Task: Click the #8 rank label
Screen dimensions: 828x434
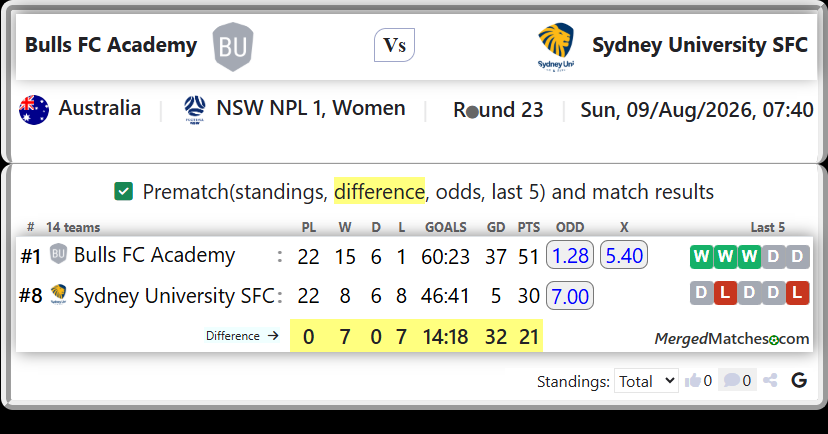Action: pyautogui.click(x=31, y=296)
